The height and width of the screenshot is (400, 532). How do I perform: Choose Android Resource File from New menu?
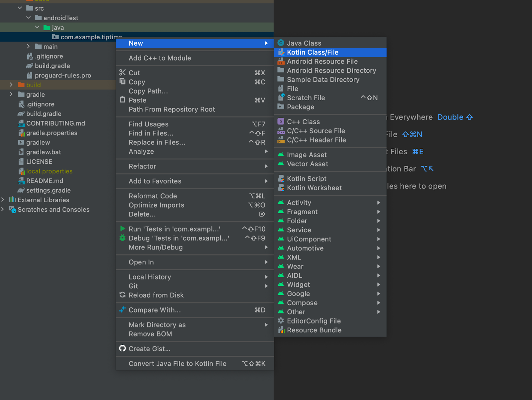point(322,62)
